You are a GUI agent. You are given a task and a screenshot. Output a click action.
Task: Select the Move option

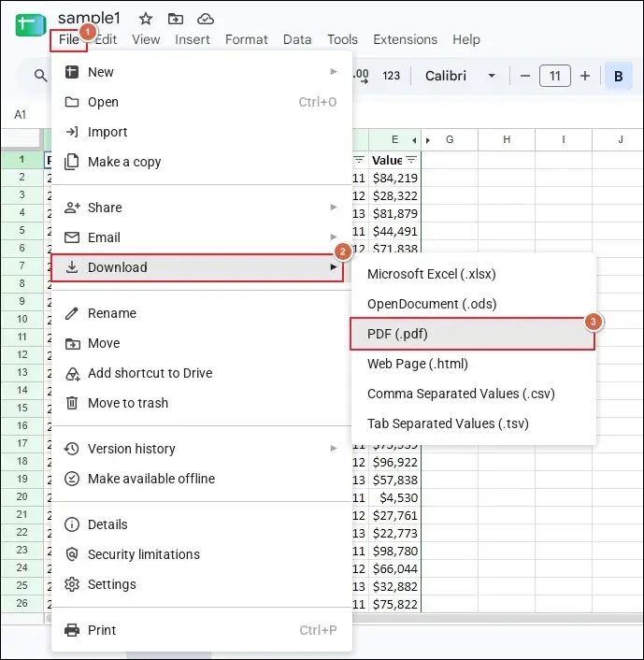tap(202, 343)
